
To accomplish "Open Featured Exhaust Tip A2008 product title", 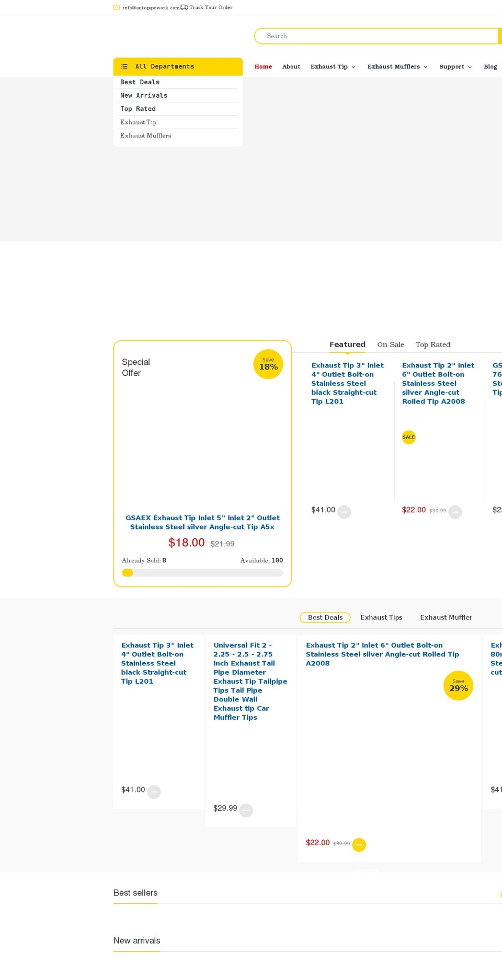I will (x=438, y=383).
